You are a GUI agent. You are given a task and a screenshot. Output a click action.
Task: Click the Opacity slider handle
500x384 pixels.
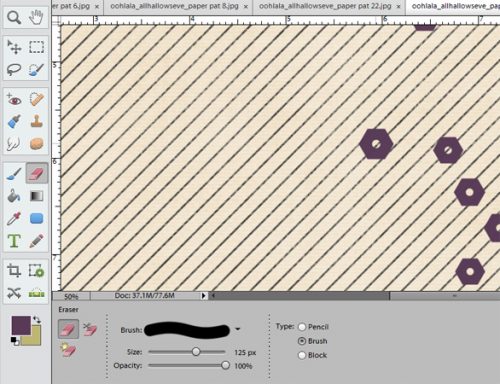pos(225,365)
